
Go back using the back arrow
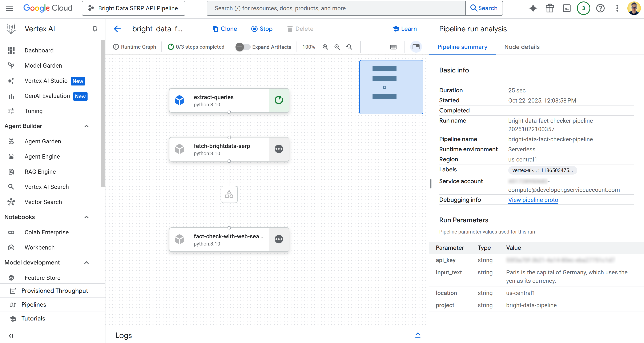pos(117,29)
